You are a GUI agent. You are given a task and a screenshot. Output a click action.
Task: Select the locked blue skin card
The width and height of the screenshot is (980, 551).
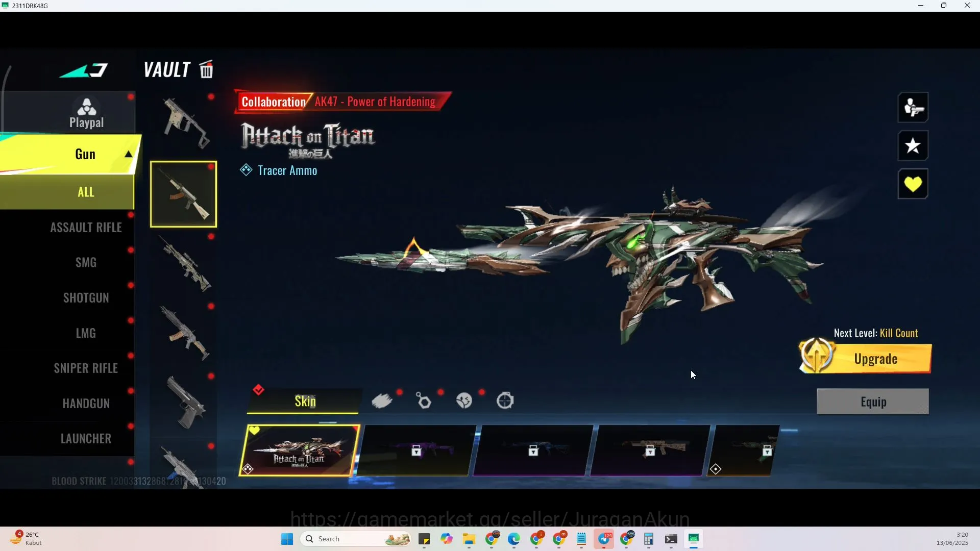tap(533, 450)
